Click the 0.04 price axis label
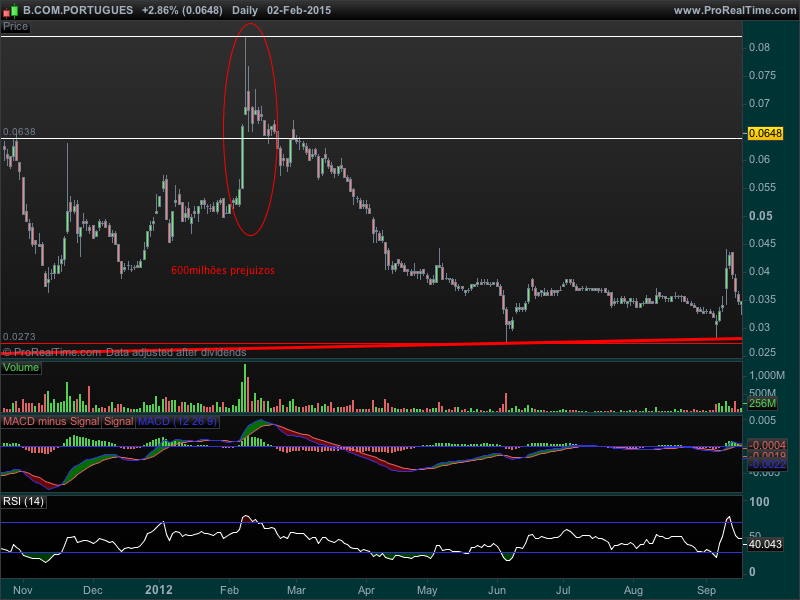800x600 pixels. (x=759, y=271)
